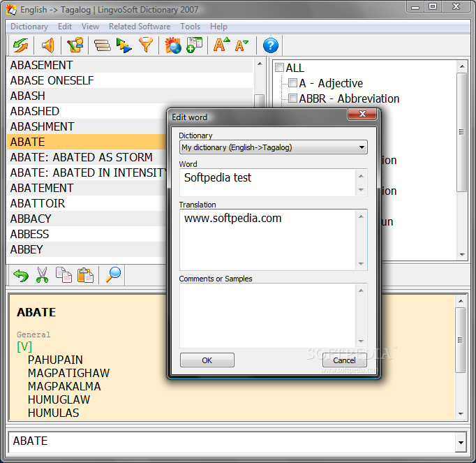476x463 pixels.
Task: Click the word list scroll-up arrow
Action: pos(260,64)
